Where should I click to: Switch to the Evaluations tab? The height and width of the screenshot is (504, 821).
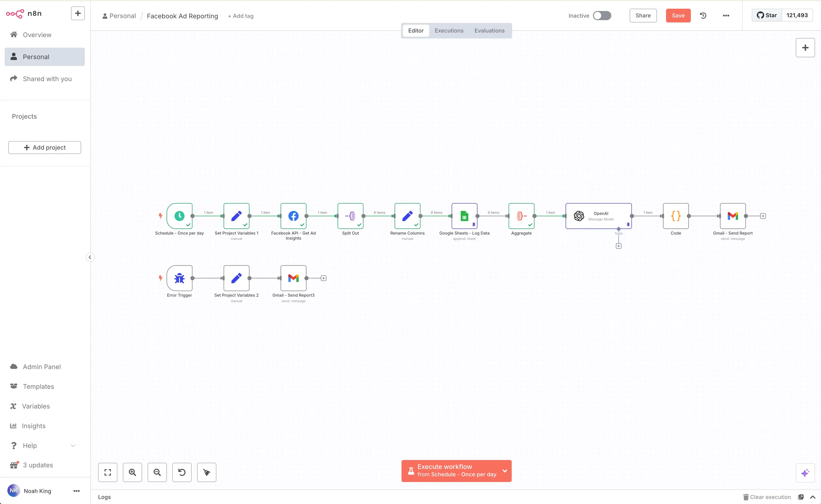[x=490, y=31]
